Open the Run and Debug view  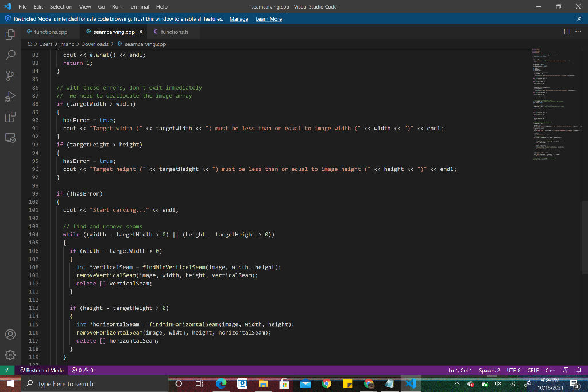10,96
